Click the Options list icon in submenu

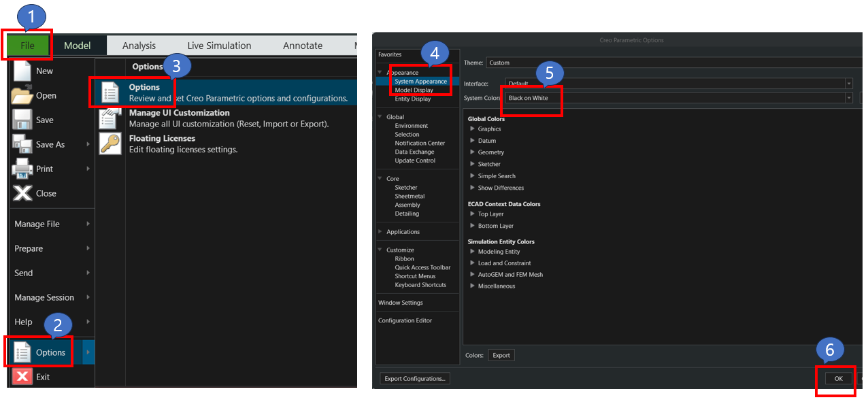coord(110,93)
